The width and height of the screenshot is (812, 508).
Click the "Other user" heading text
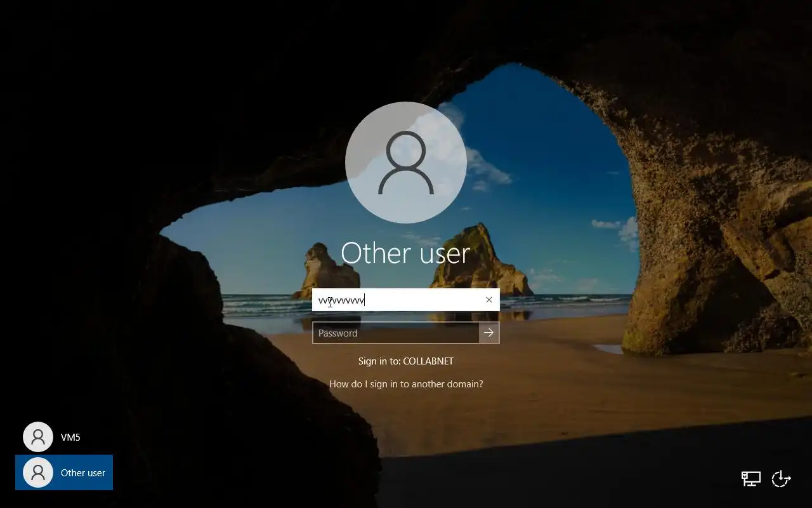tap(405, 253)
